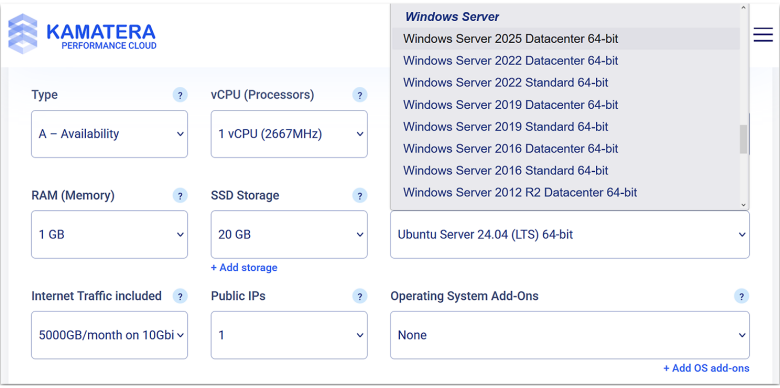Open the Internet Traffic dropdown showing 5000GB/month

point(109,335)
